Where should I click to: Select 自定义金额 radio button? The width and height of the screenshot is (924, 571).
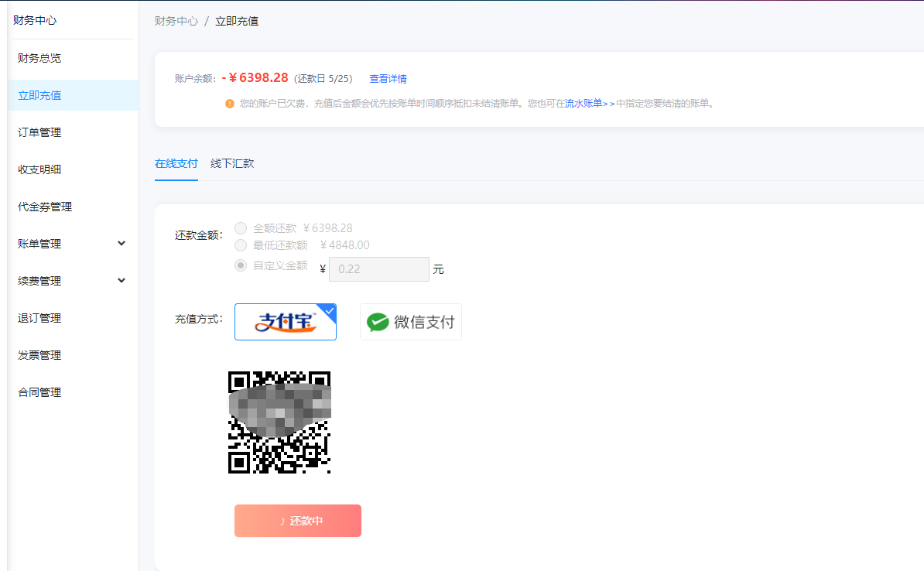241,265
